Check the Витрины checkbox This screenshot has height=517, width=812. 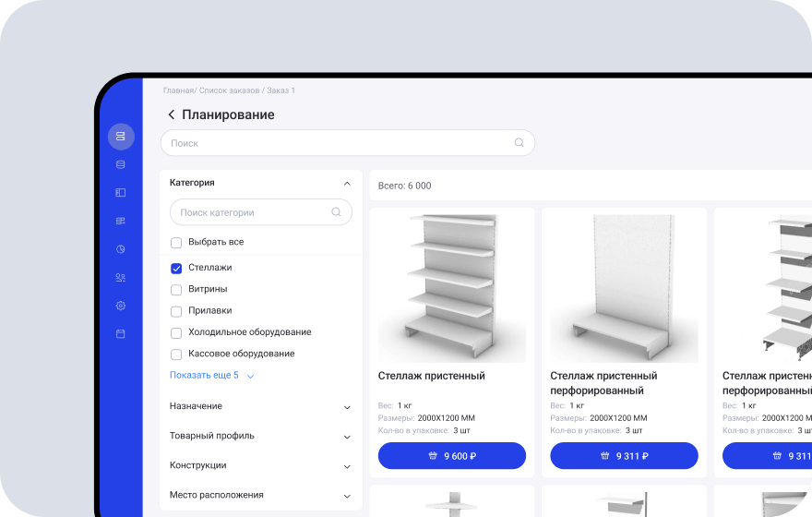[176, 290]
